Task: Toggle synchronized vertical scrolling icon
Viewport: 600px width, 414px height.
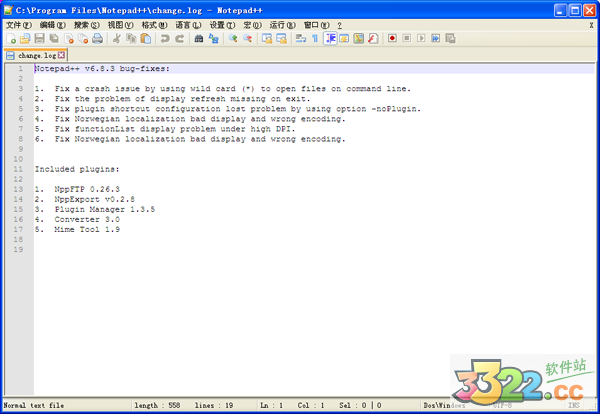Action: click(267, 39)
